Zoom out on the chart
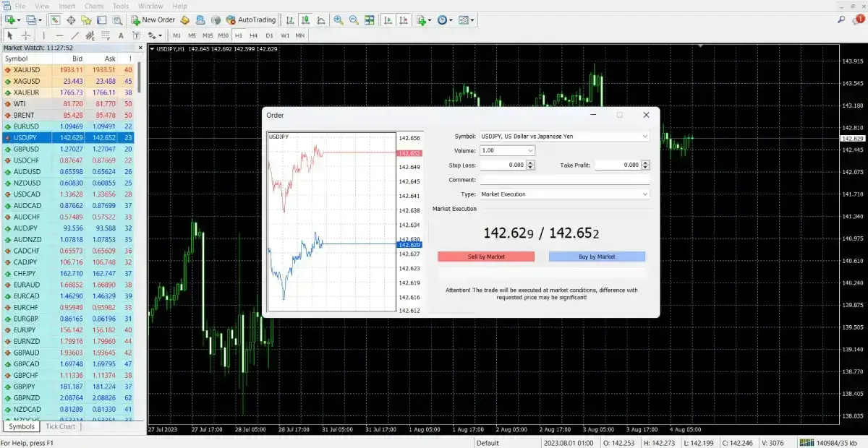 354,20
